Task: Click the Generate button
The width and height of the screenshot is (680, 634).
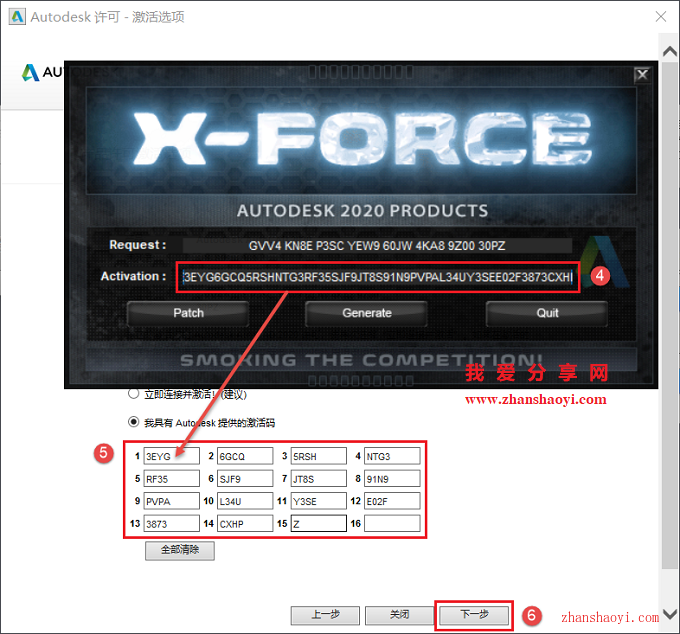Action: [x=366, y=313]
